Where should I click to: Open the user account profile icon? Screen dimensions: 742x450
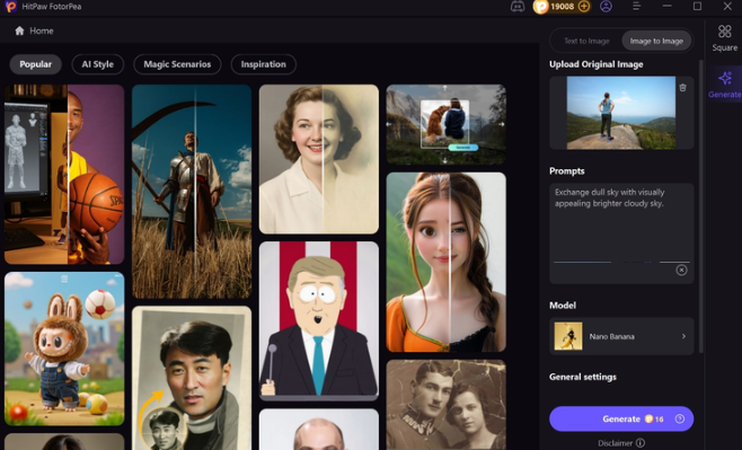(606, 7)
